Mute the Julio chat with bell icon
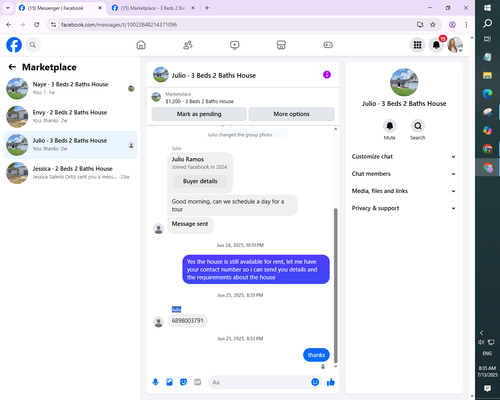The width and height of the screenshot is (500, 400). 390,126
